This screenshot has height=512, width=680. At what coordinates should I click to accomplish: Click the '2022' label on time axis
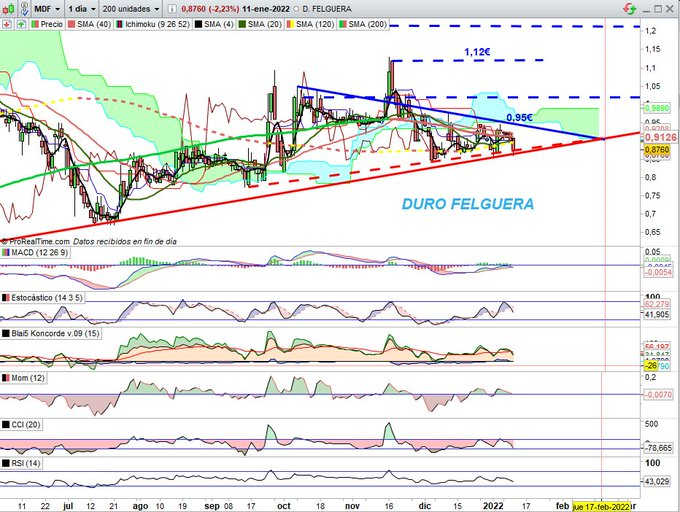pyautogui.click(x=493, y=506)
